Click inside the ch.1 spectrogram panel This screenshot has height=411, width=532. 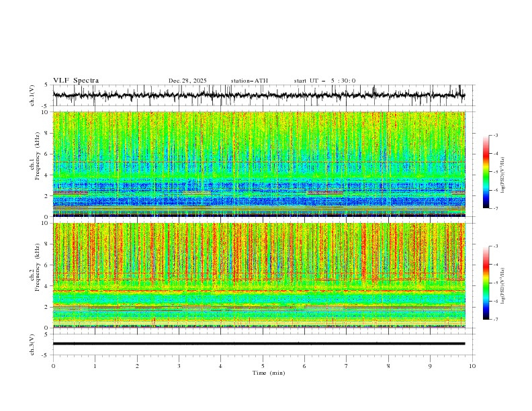point(259,164)
